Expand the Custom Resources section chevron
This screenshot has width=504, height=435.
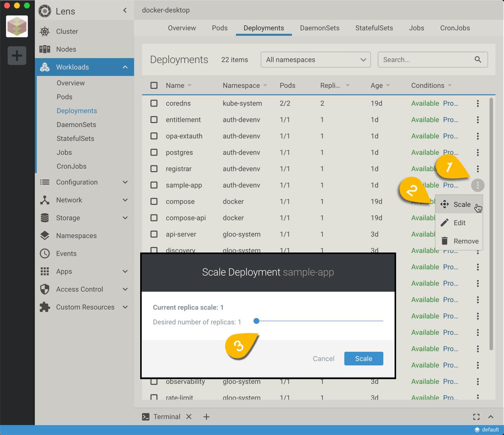coord(125,307)
